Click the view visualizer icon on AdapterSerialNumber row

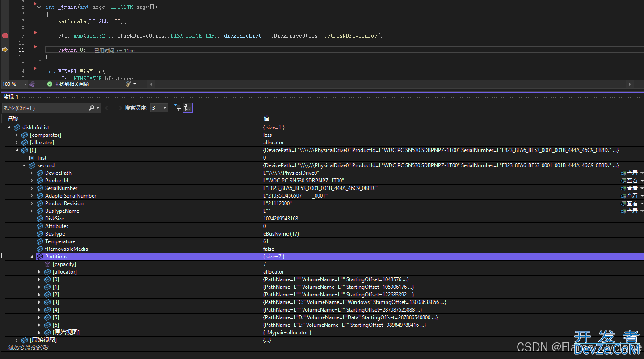623,196
